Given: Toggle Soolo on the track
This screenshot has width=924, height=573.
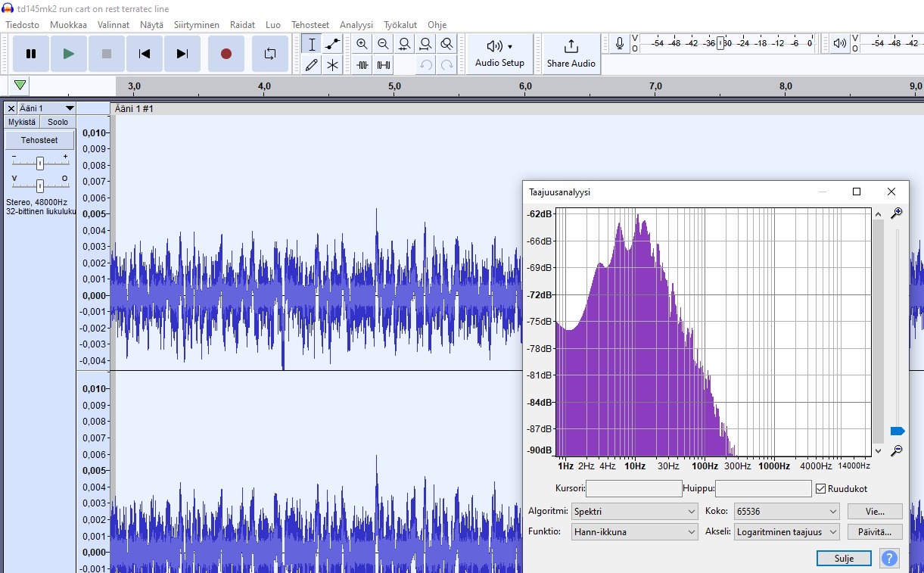Looking at the screenshot, I should (58, 122).
